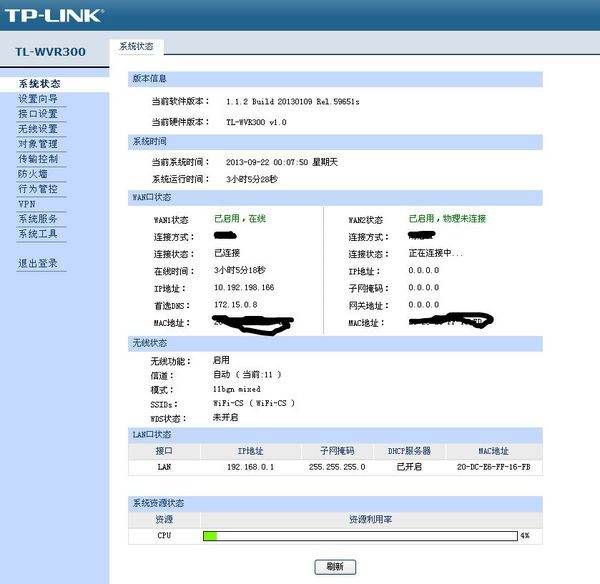Click DHCP server status 已开启
The height and width of the screenshot is (584, 600).
coord(409,467)
